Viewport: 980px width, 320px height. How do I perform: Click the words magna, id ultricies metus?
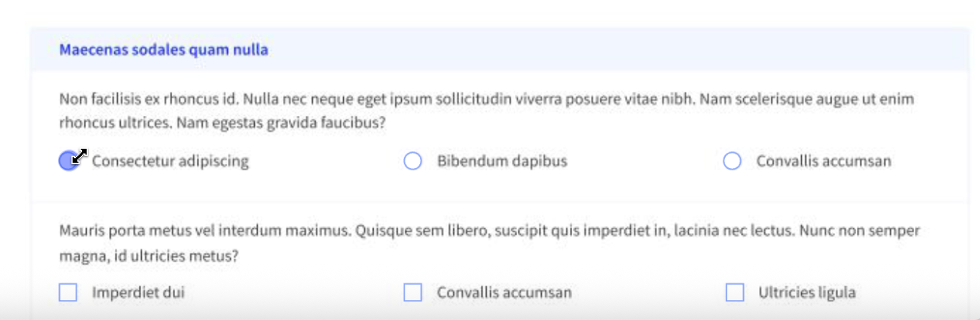pyautogui.click(x=149, y=256)
